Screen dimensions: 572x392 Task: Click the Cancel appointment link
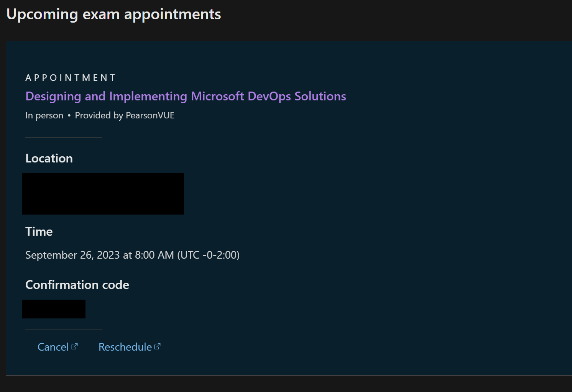click(x=58, y=347)
